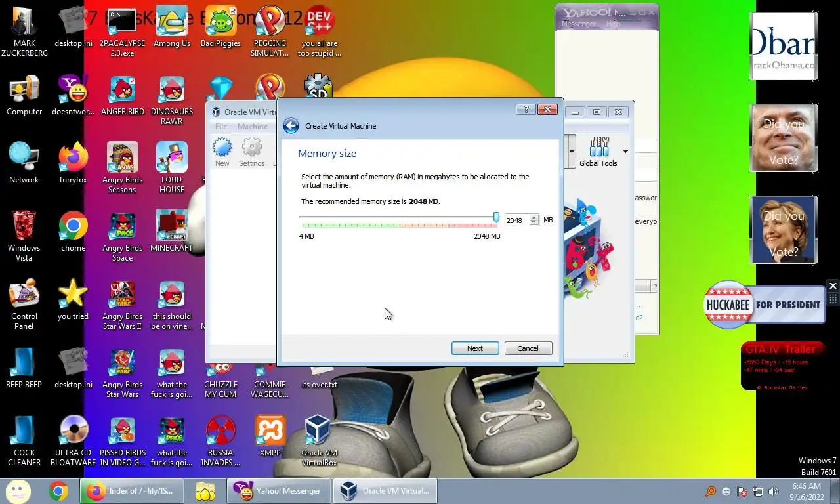The image size is (840, 504).
Task: Select the Angry Birds Seasons icon
Action: click(122, 169)
